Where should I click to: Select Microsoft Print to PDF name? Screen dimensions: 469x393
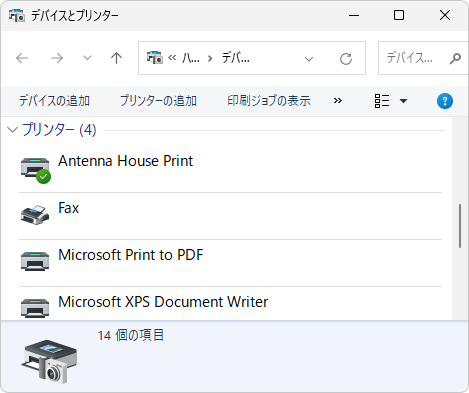[x=131, y=255]
